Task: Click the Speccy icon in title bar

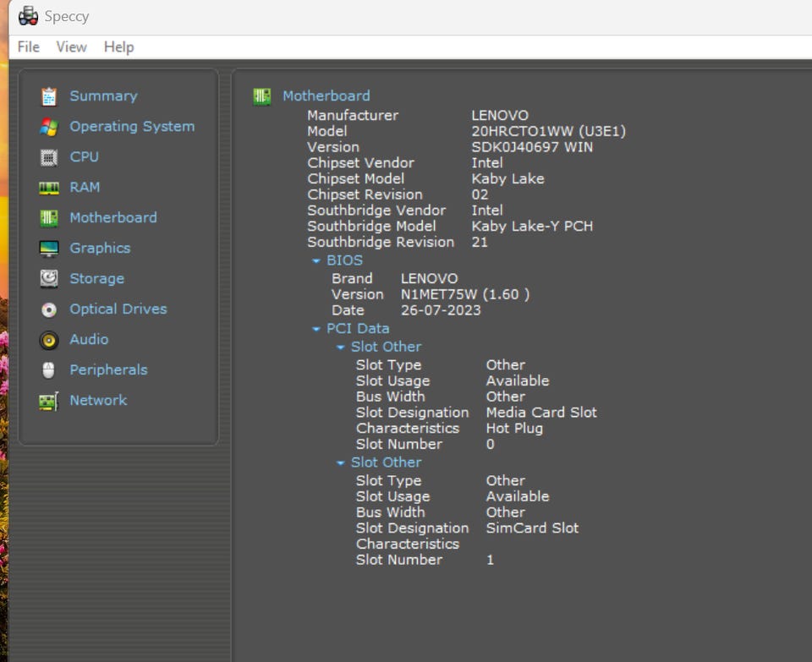Action: point(28,16)
